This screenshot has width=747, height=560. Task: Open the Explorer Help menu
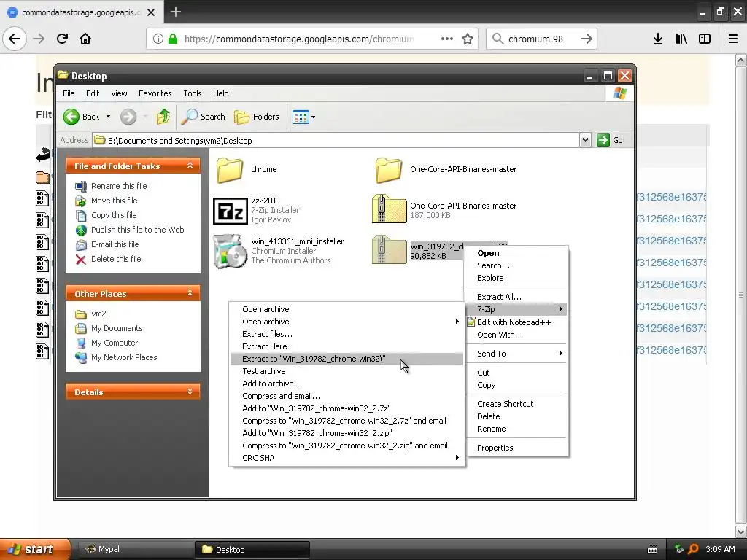tap(220, 93)
